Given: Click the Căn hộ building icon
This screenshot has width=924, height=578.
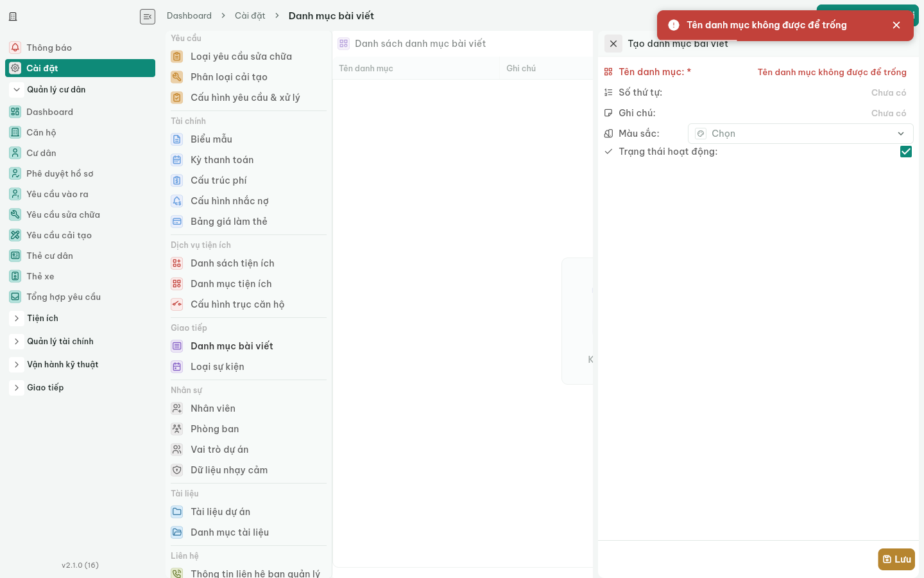Looking at the screenshot, I should (15, 132).
